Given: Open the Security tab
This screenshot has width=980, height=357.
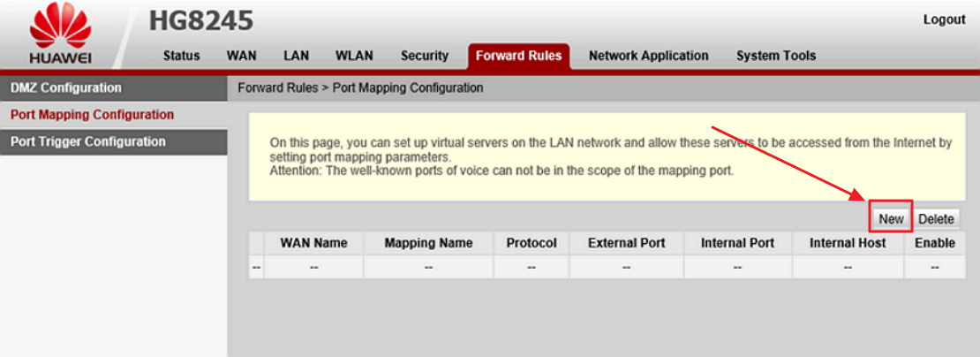Looking at the screenshot, I should pos(425,56).
